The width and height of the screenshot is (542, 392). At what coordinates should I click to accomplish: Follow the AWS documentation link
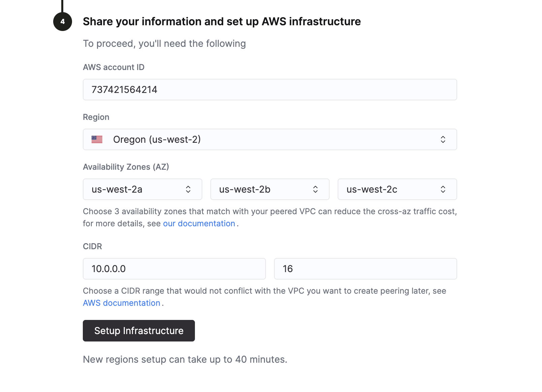[122, 303]
